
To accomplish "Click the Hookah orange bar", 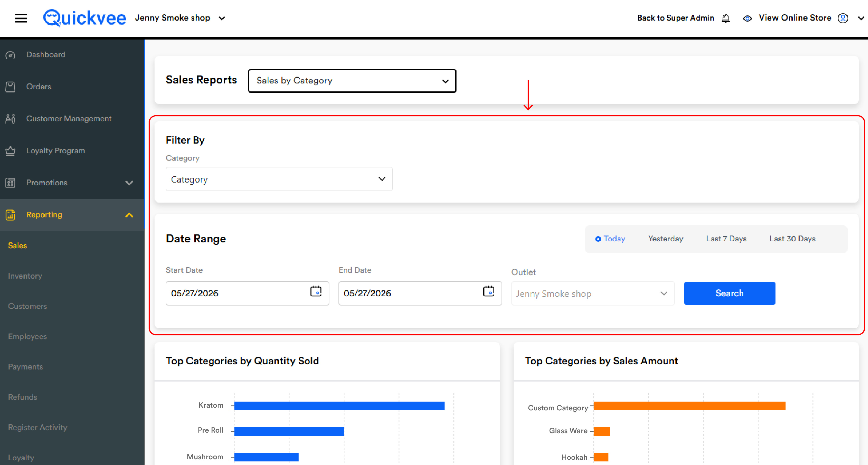I will (x=601, y=457).
